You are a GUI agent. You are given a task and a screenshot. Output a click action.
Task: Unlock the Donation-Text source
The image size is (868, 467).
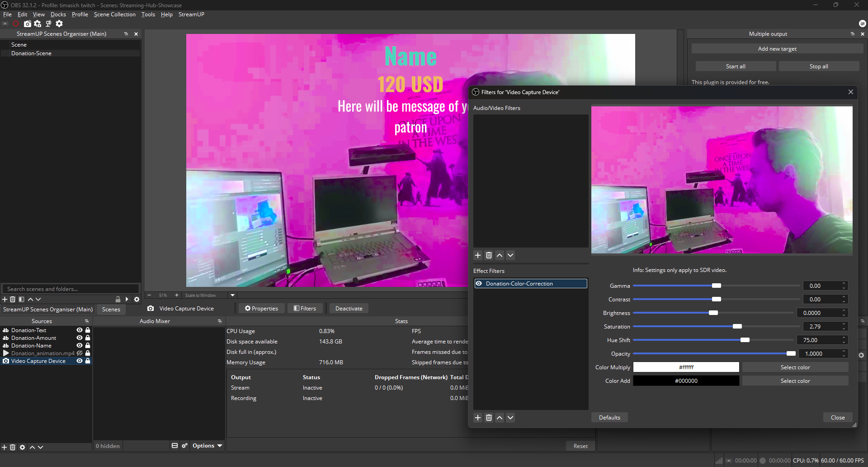[x=88, y=330]
